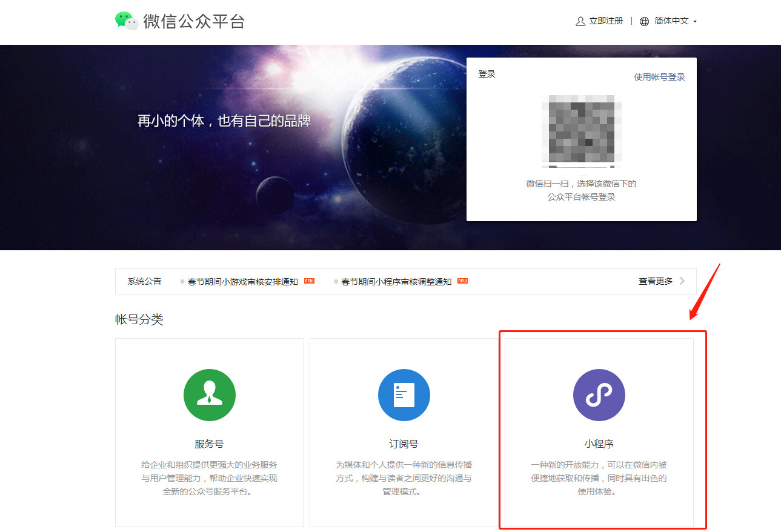Click the 小程序 description paragraph
781x532 pixels.
tap(599, 478)
